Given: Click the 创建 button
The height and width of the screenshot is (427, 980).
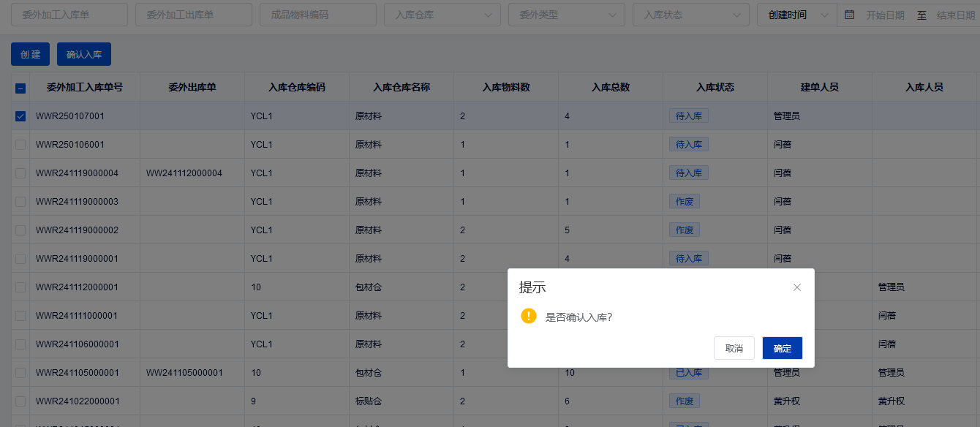Looking at the screenshot, I should tap(30, 54).
